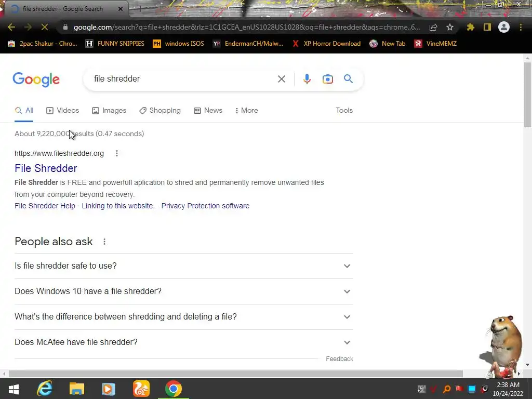Open the New Tab bookmark

[x=388, y=44]
